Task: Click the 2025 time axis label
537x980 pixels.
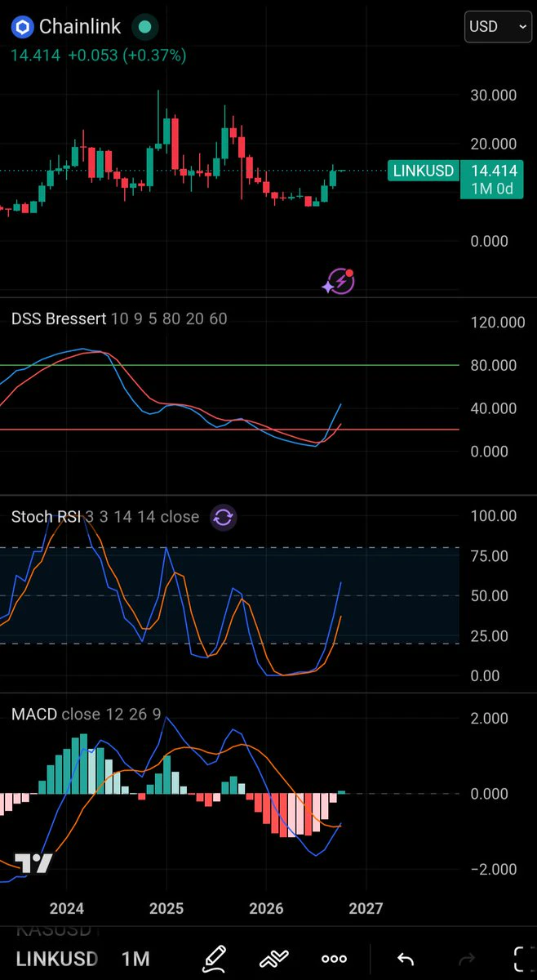Action: (x=166, y=908)
